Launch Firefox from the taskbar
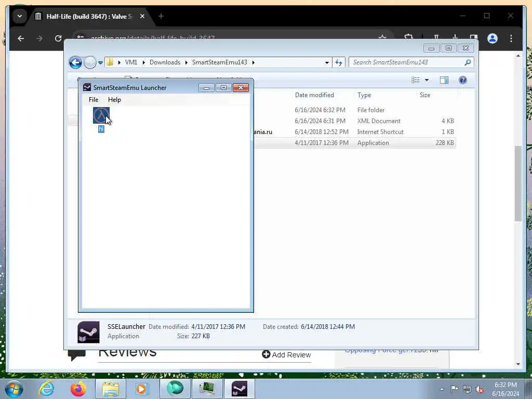Image resolution: width=532 pixels, height=399 pixels. 78,389
